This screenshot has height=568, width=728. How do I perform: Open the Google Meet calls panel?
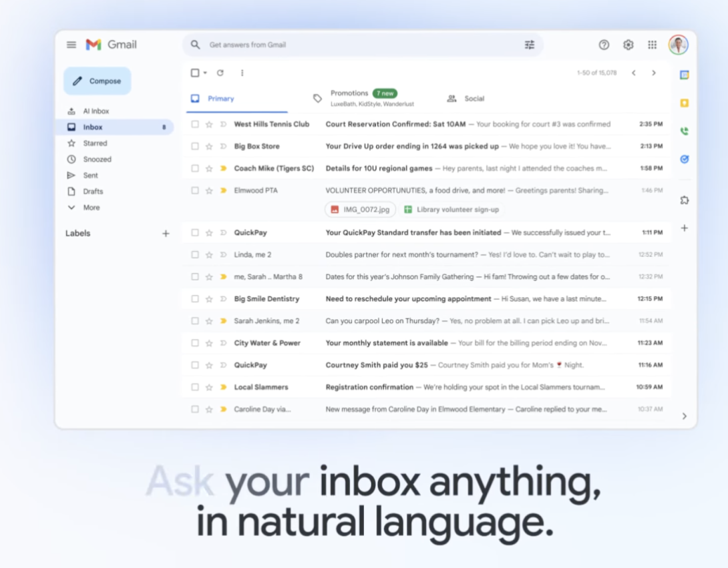[x=684, y=131]
